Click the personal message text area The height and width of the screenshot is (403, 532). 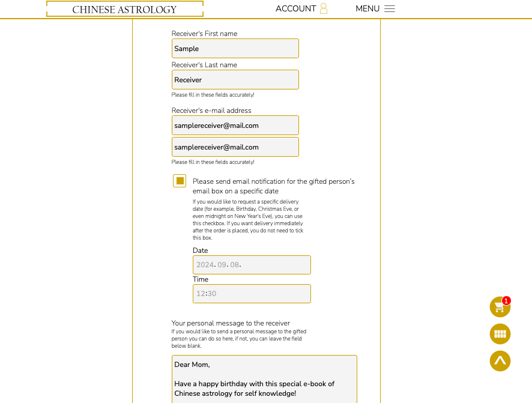[x=264, y=379]
